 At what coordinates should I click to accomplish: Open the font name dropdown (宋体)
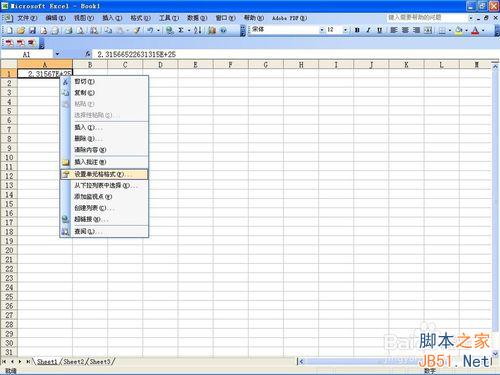point(322,30)
